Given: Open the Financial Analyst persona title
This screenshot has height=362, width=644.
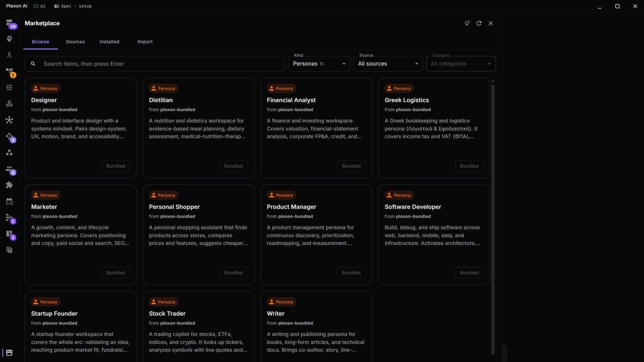Looking at the screenshot, I should pyautogui.click(x=291, y=100).
